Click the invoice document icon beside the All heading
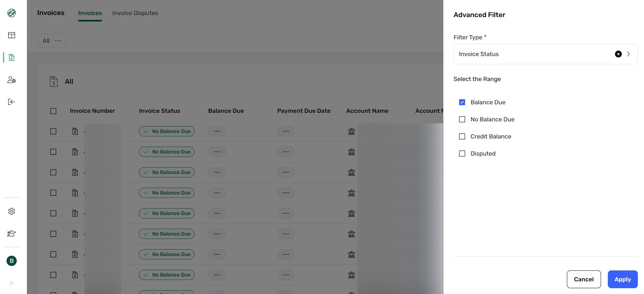The height and width of the screenshot is (294, 644). tap(54, 81)
